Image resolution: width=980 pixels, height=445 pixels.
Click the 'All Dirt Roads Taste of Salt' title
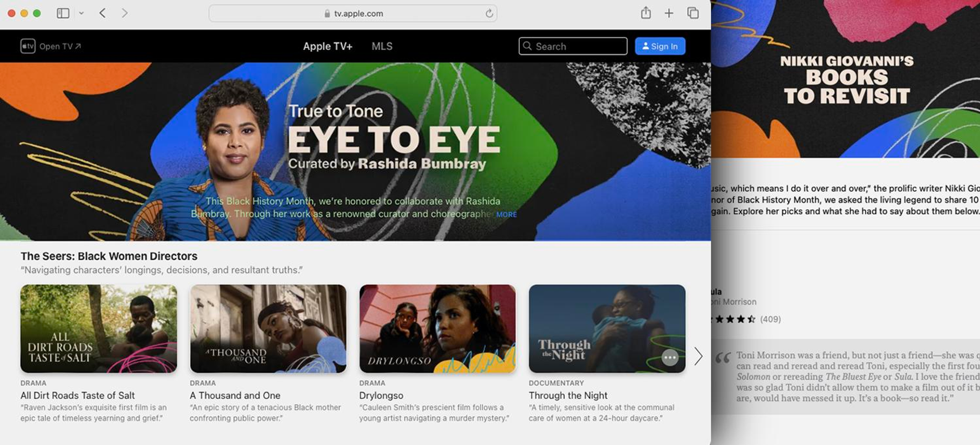78,395
